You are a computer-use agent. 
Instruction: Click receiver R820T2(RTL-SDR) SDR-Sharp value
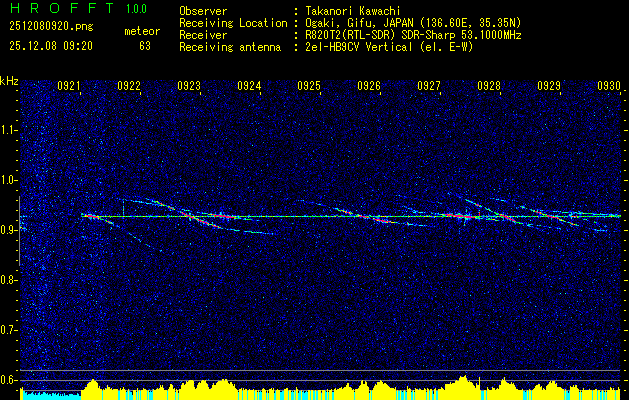[x=411, y=35]
